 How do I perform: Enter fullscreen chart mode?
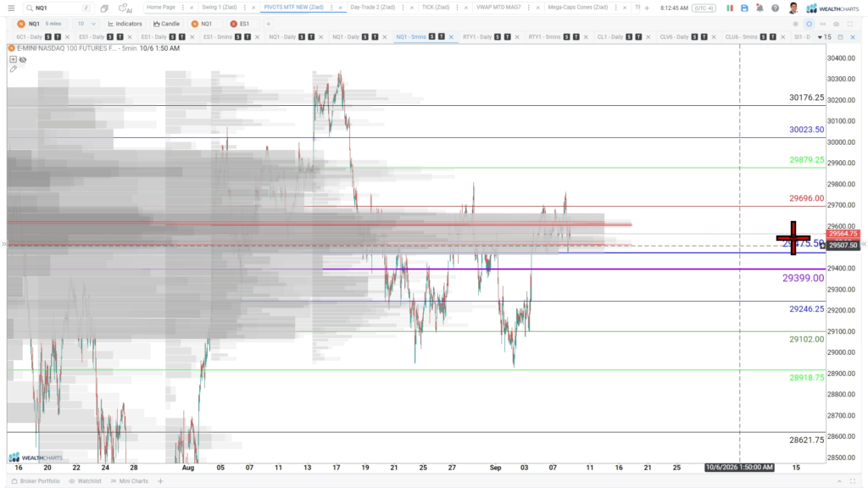click(x=849, y=24)
